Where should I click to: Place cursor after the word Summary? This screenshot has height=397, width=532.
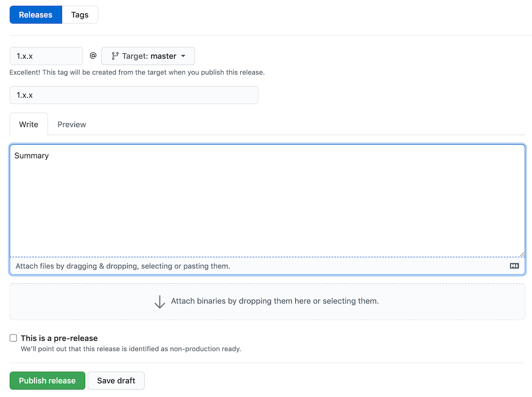tap(49, 156)
